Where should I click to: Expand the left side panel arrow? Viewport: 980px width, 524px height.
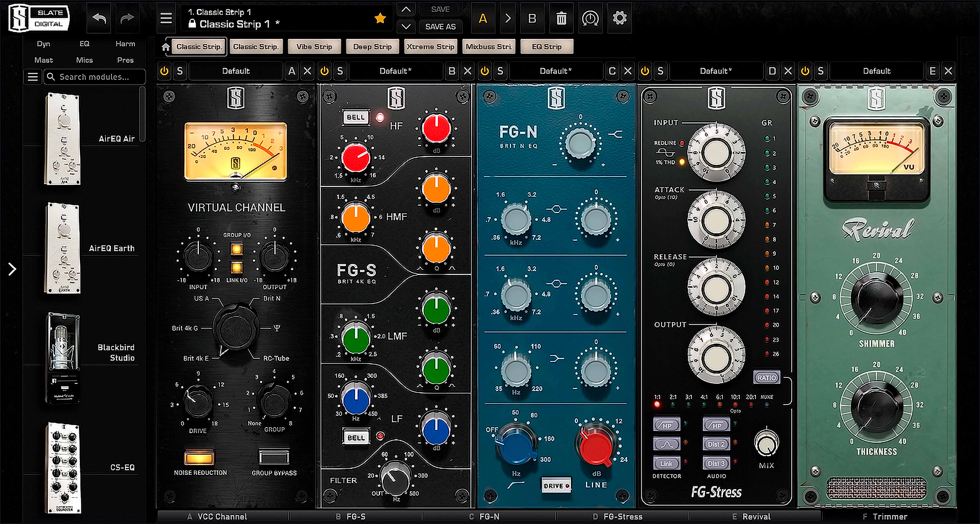tap(12, 269)
